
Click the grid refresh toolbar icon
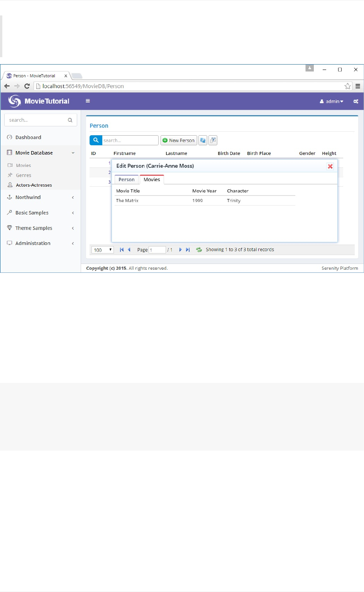[203, 140]
